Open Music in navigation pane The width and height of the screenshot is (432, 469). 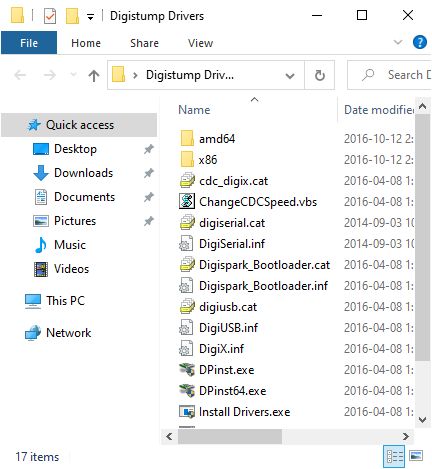pos(70,245)
